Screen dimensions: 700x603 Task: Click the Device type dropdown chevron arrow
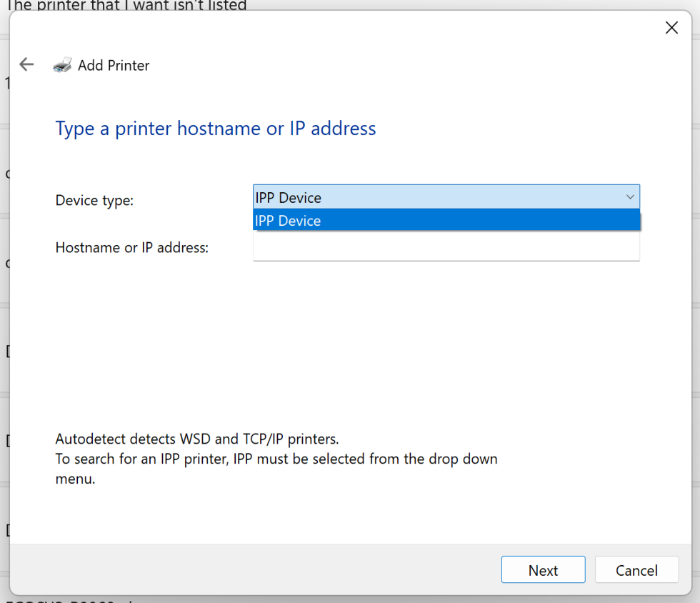(x=630, y=196)
